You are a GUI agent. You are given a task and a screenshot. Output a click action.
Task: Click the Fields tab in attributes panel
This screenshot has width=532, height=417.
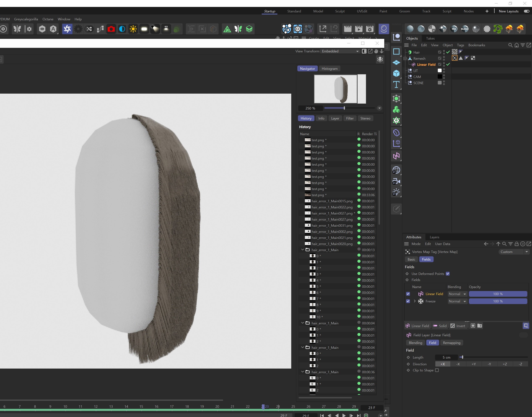click(427, 259)
